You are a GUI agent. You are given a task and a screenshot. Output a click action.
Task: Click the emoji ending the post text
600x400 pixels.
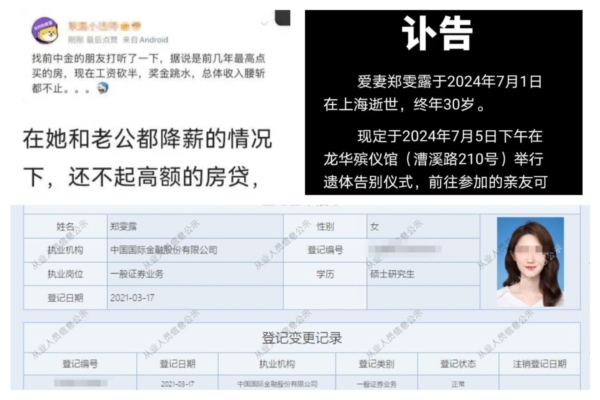[103, 88]
